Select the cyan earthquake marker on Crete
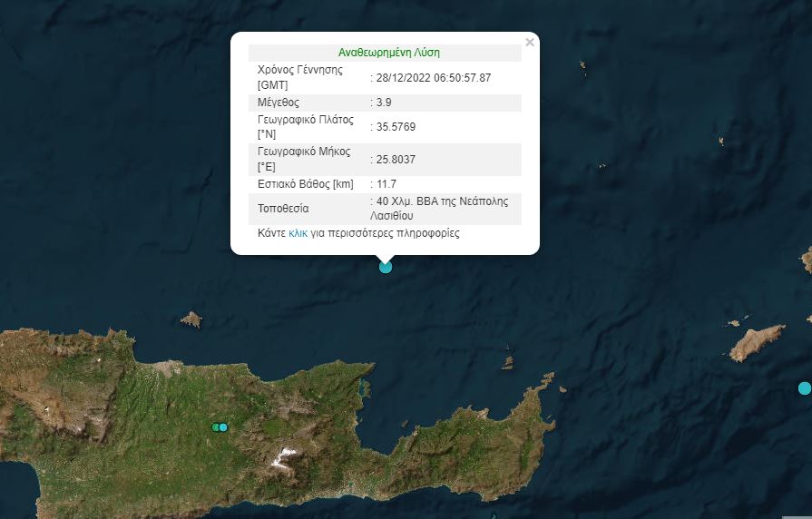The height and width of the screenshot is (519, 812). pyautogui.click(x=223, y=427)
